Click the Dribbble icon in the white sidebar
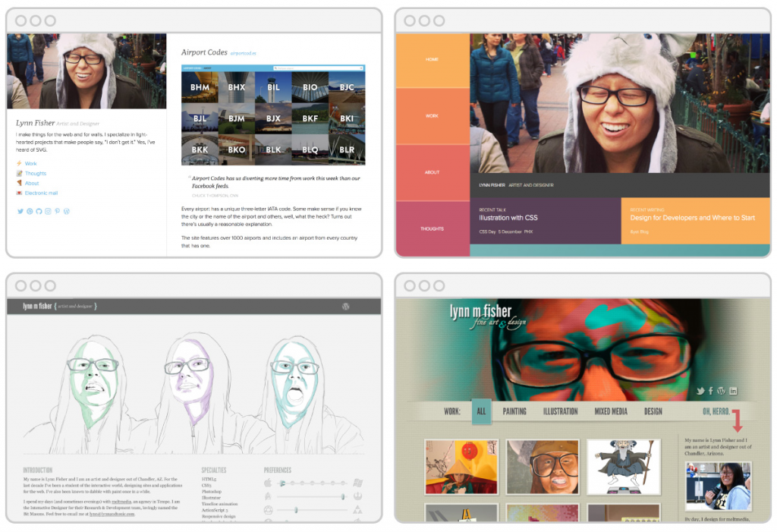This screenshot has height=532, width=777. click(30, 211)
